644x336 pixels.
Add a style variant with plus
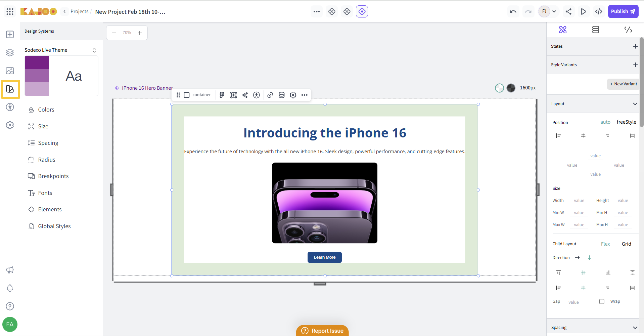click(635, 65)
